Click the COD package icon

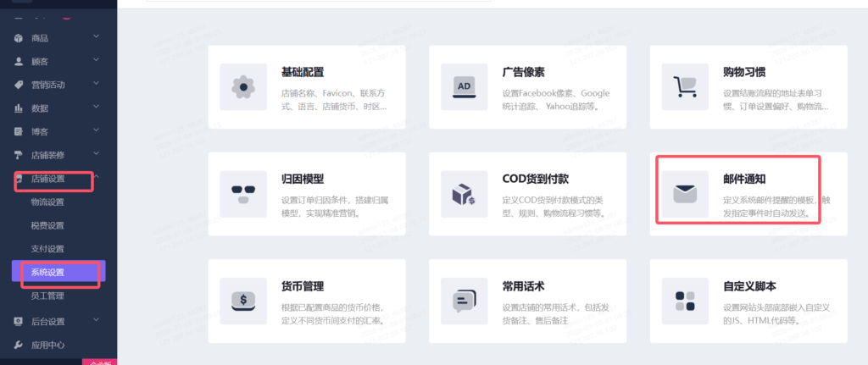tap(464, 193)
